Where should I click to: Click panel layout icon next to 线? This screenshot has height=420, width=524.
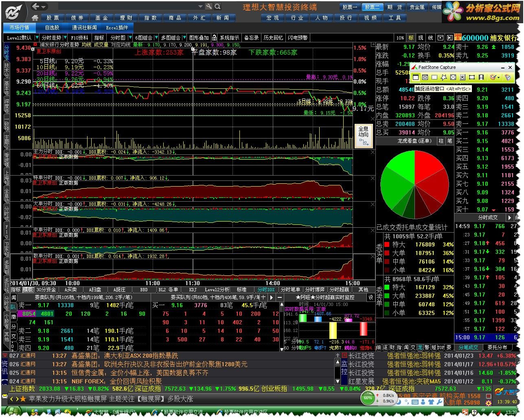(x=440, y=38)
